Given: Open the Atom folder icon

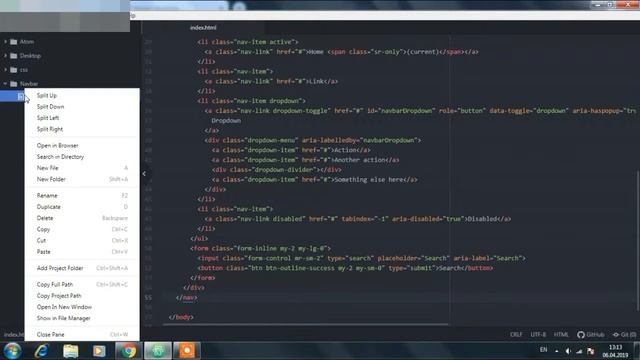Looking at the screenshot, I should click(13, 42).
